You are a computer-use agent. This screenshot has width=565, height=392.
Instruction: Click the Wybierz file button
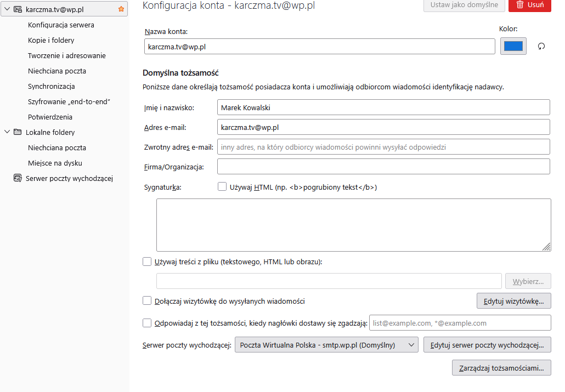(528, 281)
